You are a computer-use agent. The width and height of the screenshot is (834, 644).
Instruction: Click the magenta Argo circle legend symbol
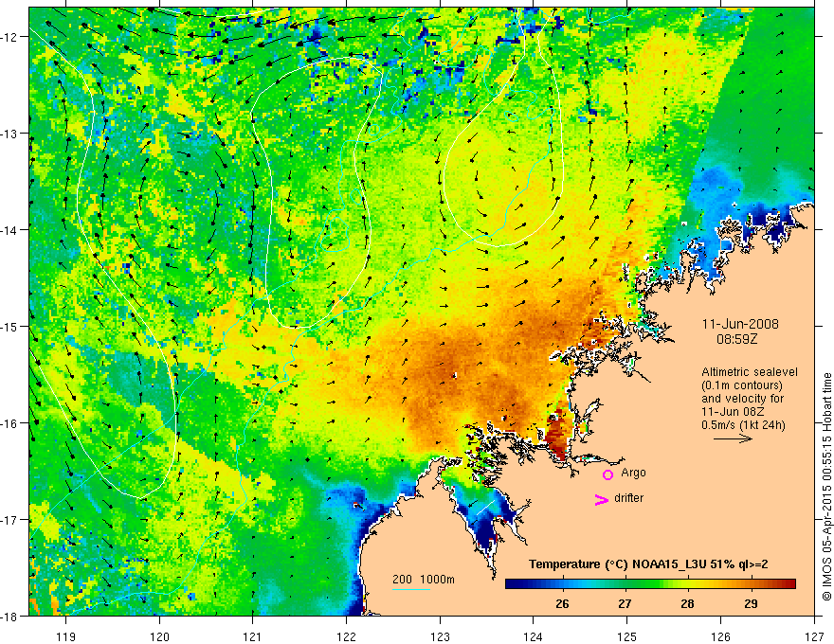click(607, 474)
